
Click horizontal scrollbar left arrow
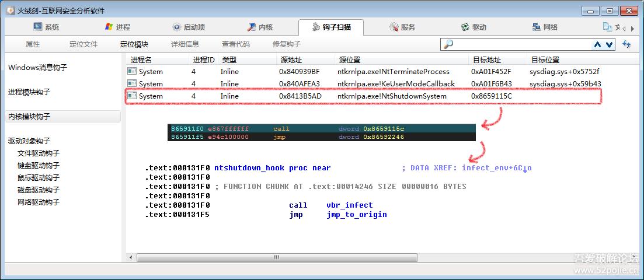click(131, 257)
